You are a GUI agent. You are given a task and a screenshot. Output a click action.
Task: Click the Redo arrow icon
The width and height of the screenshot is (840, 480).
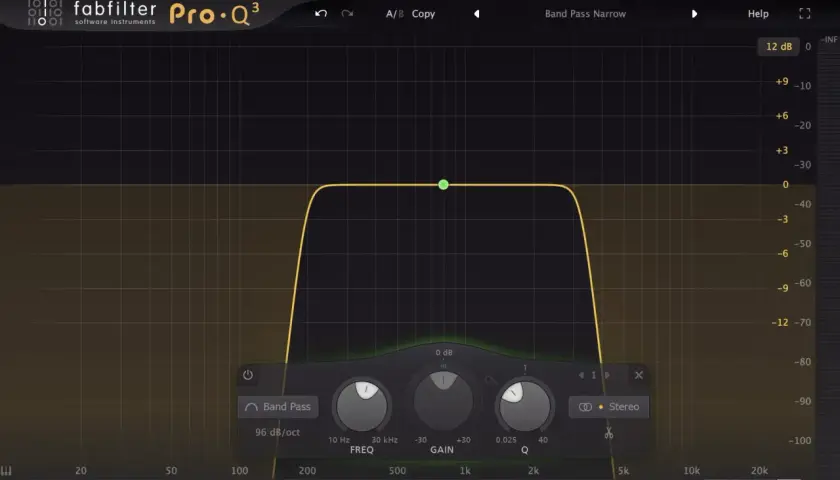347,13
